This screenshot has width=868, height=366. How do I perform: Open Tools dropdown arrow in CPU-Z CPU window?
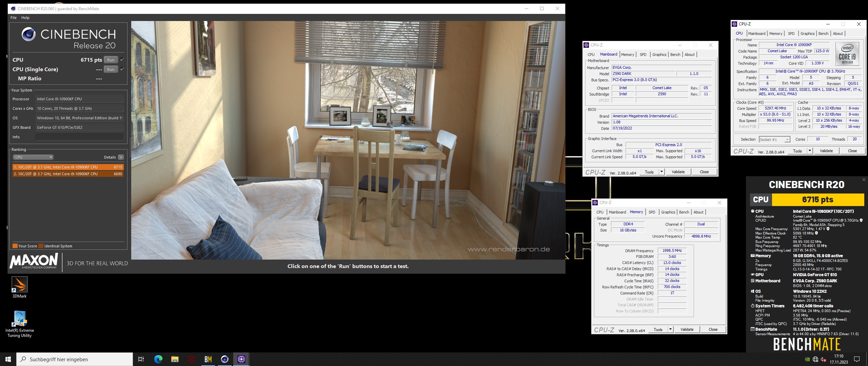point(810,151)
